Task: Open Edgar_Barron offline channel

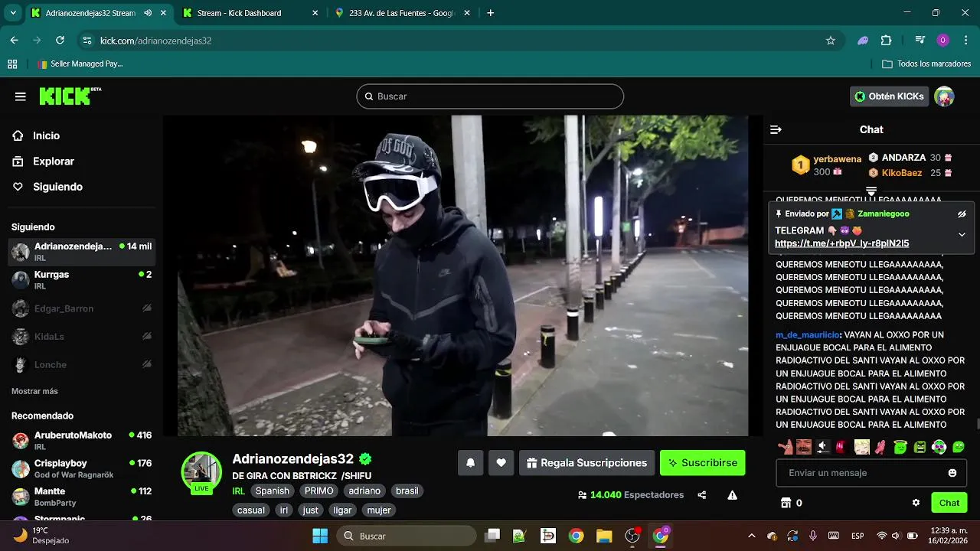Action: pos(81,308)
